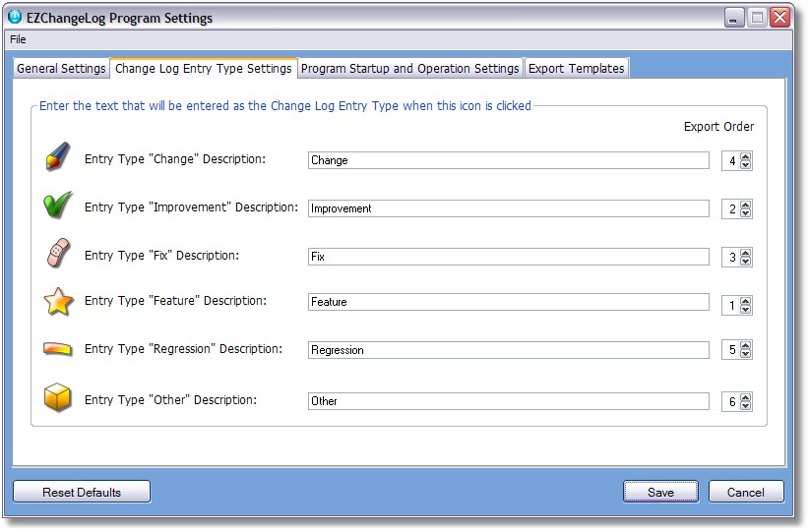Click the 'Entry Type "Other" Description:' label
The height and width of the screenshot is (532, 809).
170,399
